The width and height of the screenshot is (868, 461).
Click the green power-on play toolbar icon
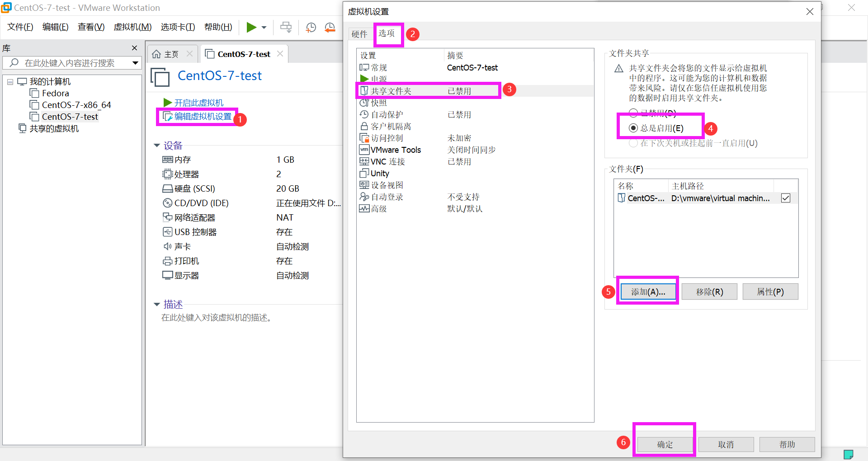click(251, 27)
